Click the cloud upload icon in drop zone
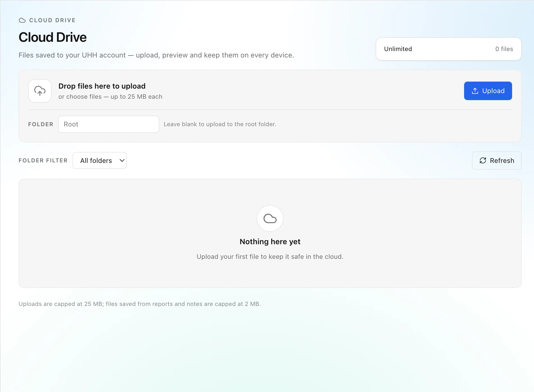The width and height of the screenshot is (534, 392). tap(40, 91)
